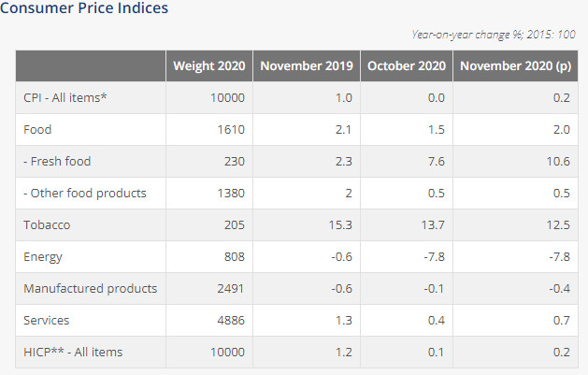Select the Tobacco row label

point(47,224)
